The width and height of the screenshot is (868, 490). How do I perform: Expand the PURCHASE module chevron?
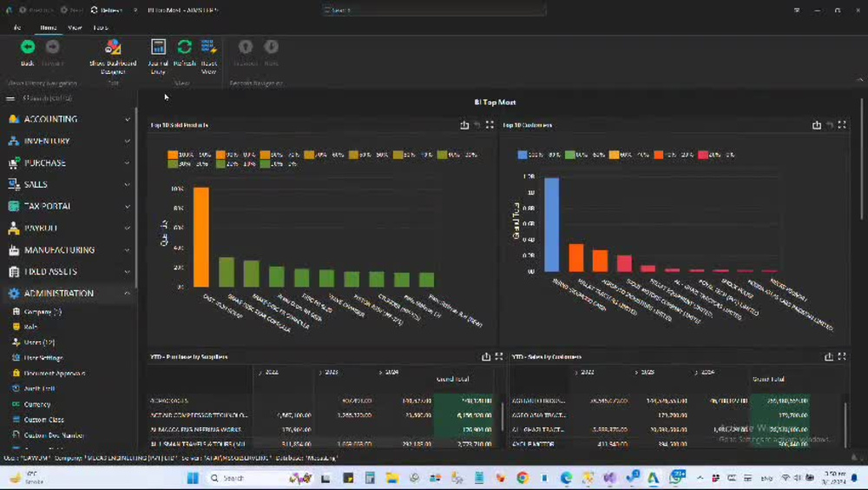pos(128,163)
